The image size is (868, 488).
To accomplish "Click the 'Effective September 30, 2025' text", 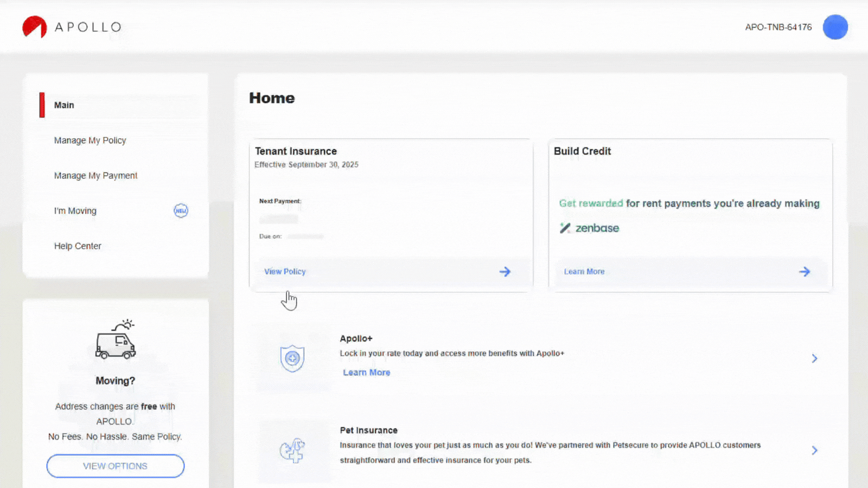I will [307, 165].
